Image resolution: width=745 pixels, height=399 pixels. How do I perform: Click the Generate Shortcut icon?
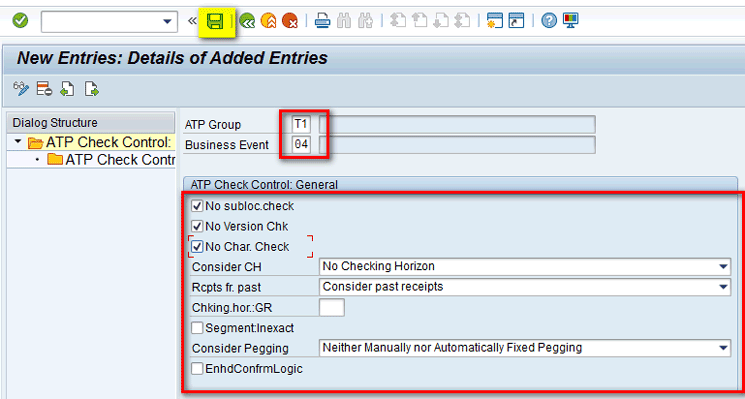click(x=516, y=21)
